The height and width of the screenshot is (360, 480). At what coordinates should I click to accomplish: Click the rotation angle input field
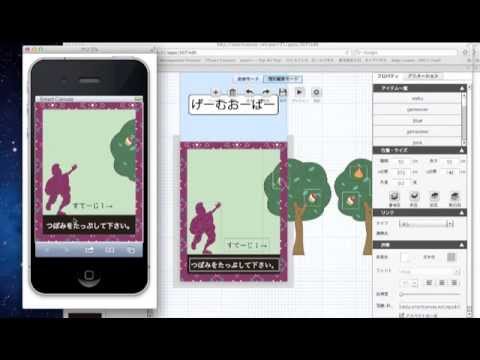402,183
